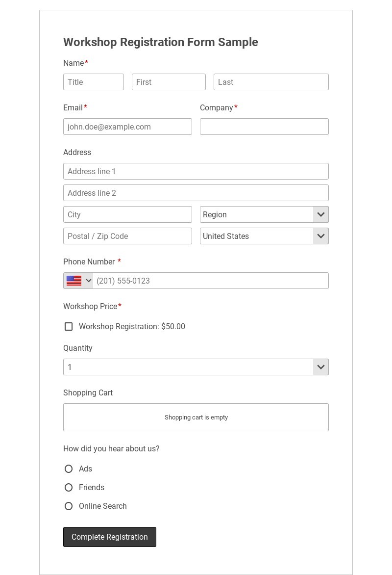Click Address line 2 field
Viewport: 392px width, 575px height.
[196, 193]
